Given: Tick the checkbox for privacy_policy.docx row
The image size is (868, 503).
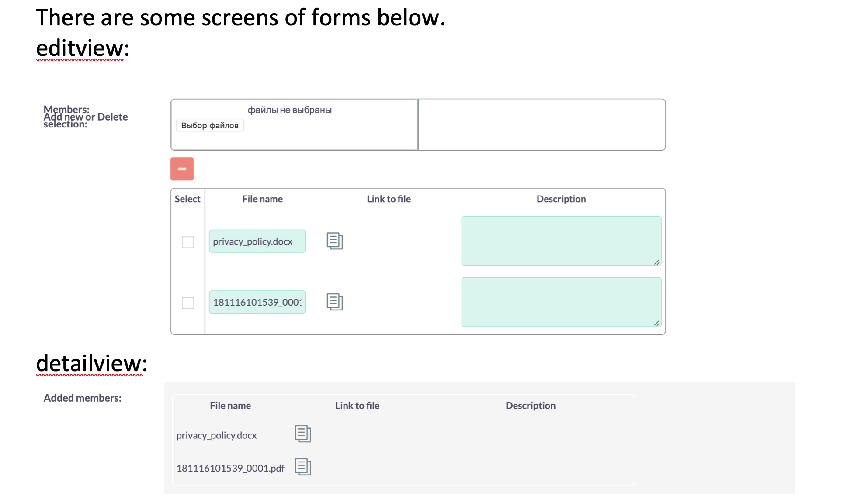Looking at the screenshot, I should 188,242.
